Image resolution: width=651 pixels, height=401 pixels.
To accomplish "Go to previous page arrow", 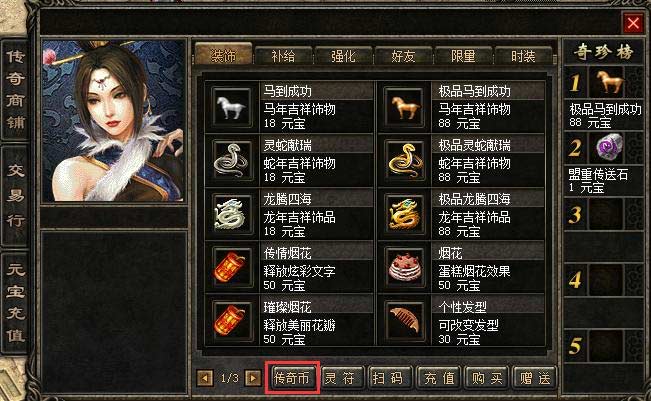I will point(204,378).
